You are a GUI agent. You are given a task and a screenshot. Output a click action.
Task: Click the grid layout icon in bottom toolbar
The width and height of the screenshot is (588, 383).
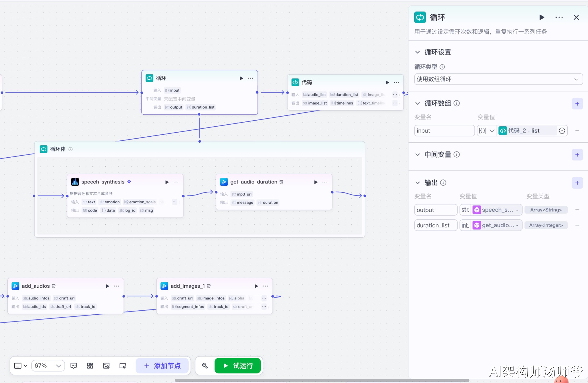(90, 366)
